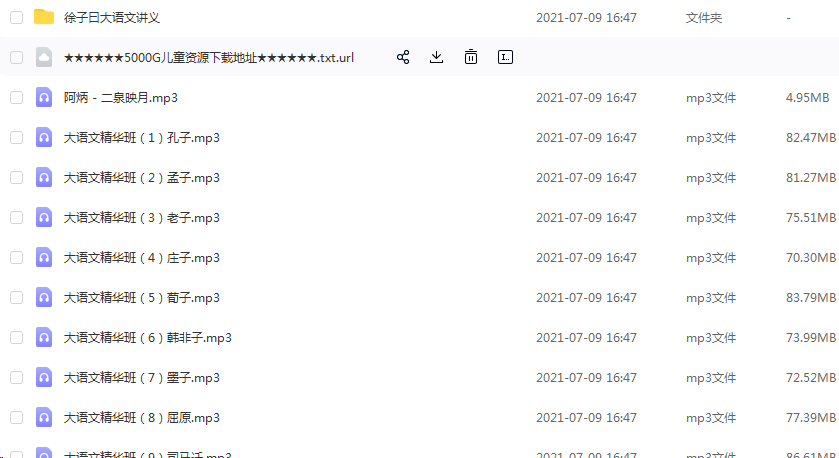Click audio icon beside 韩非子.mp3
Viewport: 839px width, 458px height.
coord(44,338)
